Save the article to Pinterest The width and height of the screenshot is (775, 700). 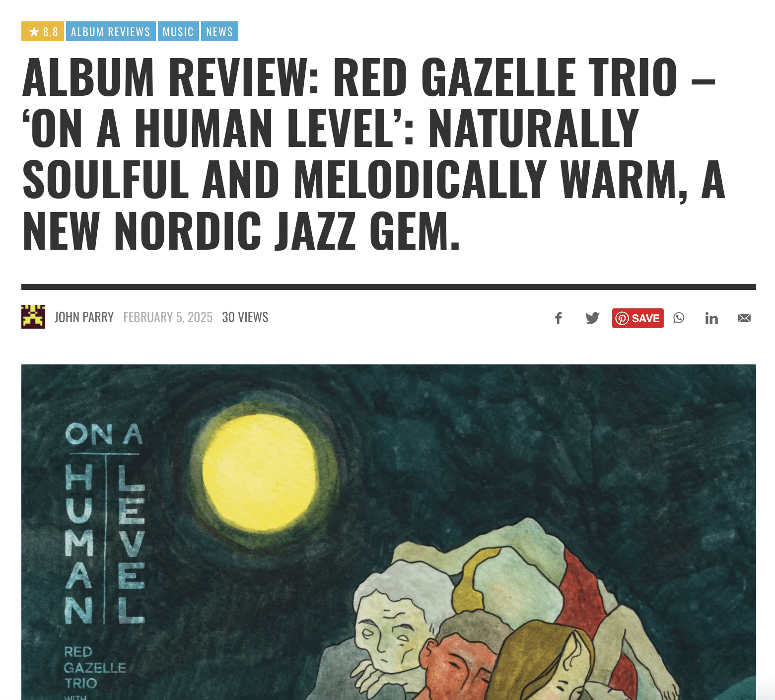638,318
